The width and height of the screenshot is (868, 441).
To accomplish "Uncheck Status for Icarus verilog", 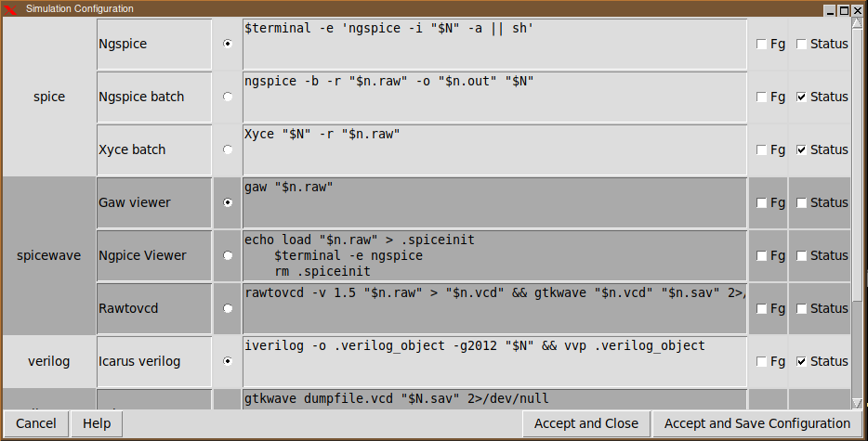I will [801, 361].
